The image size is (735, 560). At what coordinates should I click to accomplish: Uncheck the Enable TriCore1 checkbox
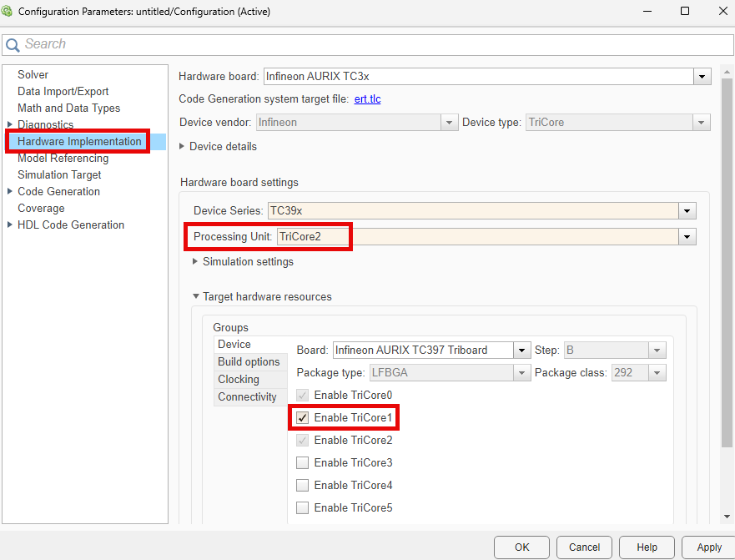point(302,417)
